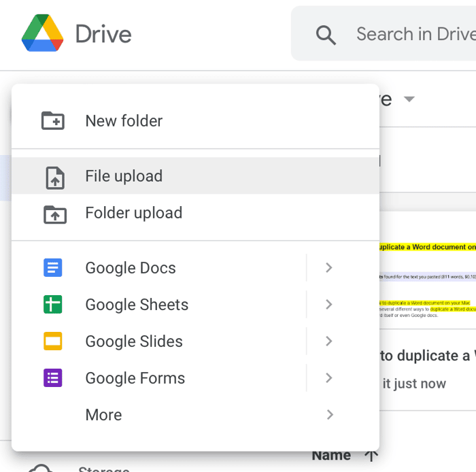This screenshot has width=476, height=472.
Task: Choose File upload from the menu
Action: tap(124, 176)
